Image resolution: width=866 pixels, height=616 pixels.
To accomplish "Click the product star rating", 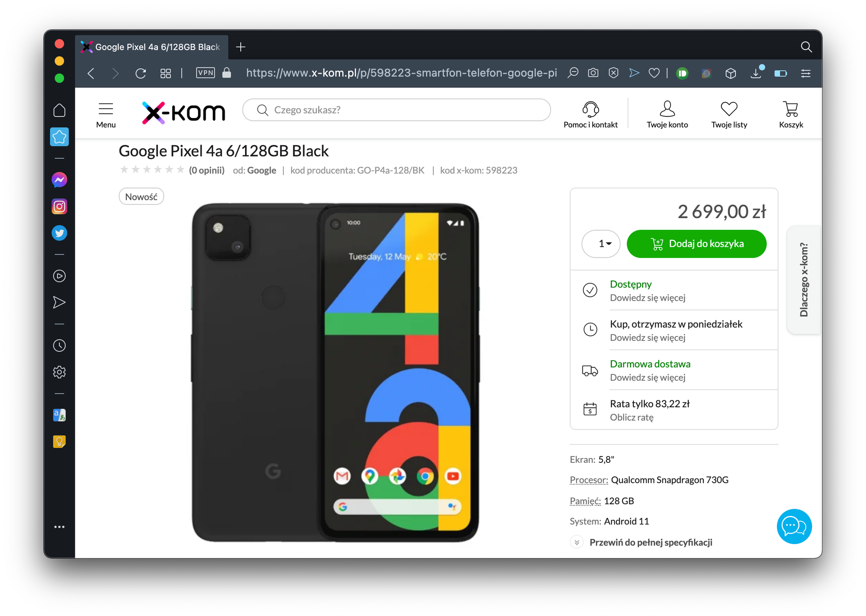I will point(152,170).
